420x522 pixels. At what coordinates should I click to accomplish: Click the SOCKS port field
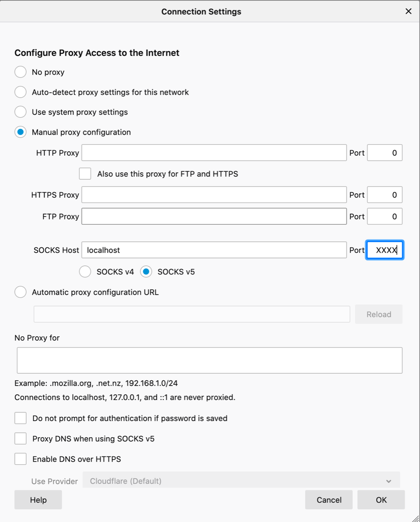click(384, 250)
